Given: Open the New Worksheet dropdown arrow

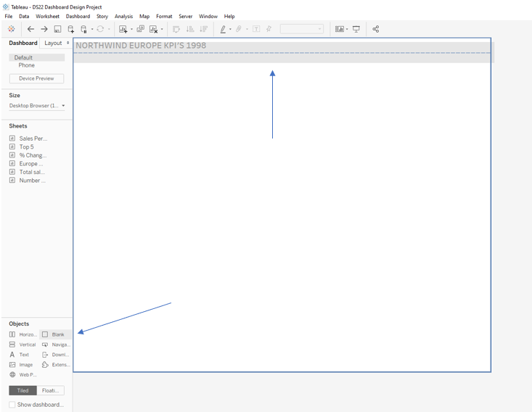Looking at the screenshot, I should pyautogui.click(x=131, y=29).
